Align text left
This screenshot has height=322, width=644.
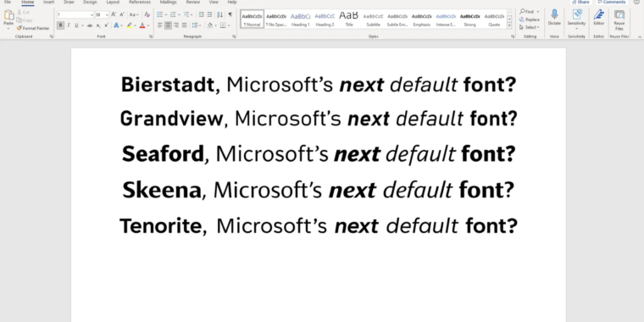160,25
